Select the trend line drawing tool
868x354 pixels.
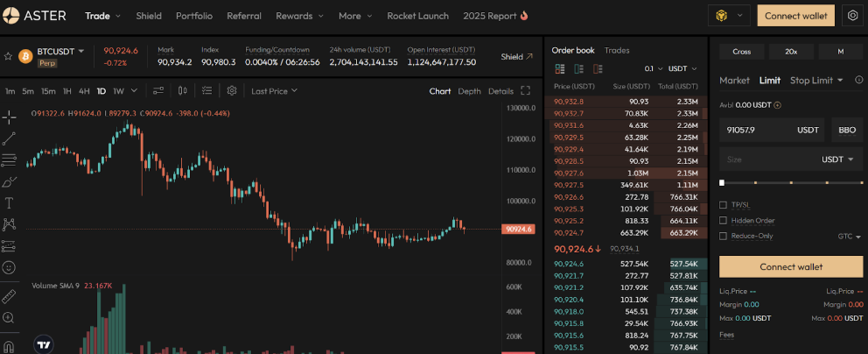pos(9,138)
